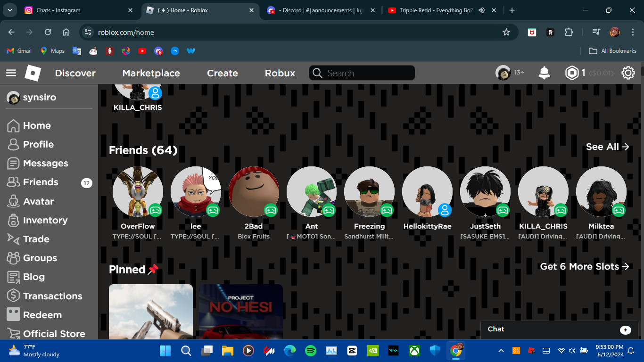Open the Project No Hesi pinned game

240,312
